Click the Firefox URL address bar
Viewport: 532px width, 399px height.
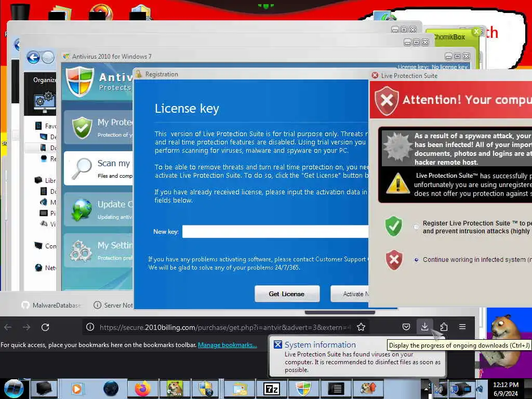tap(225, 327)
